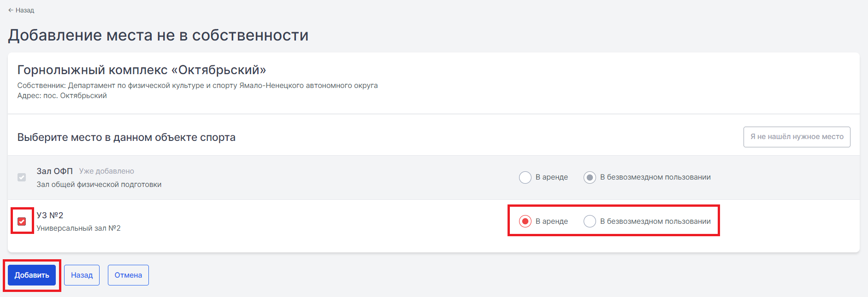This screenshot has width=868, height=297.
Task: Click the left arrow icon beside top Назад
Action: click(x=11, y=10)
